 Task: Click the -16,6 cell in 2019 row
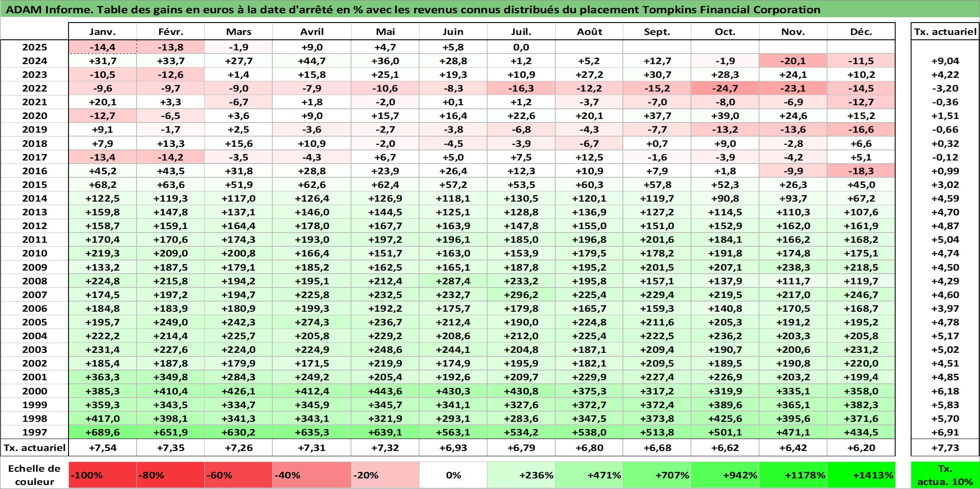(861, 130)
